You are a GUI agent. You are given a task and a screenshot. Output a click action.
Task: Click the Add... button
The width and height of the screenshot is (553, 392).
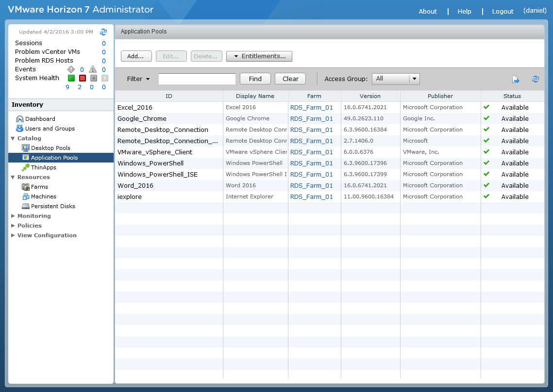pyautogui.click(x=136, y=56)
